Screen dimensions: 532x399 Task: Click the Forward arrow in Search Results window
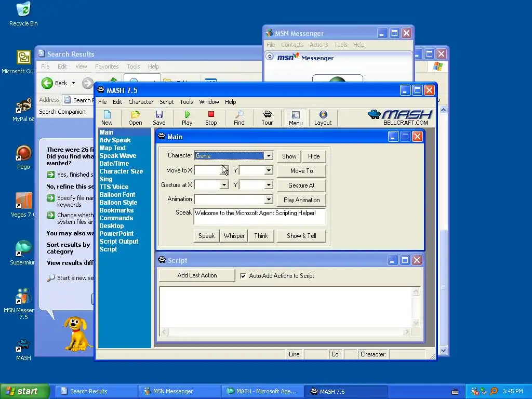[87, 83]
